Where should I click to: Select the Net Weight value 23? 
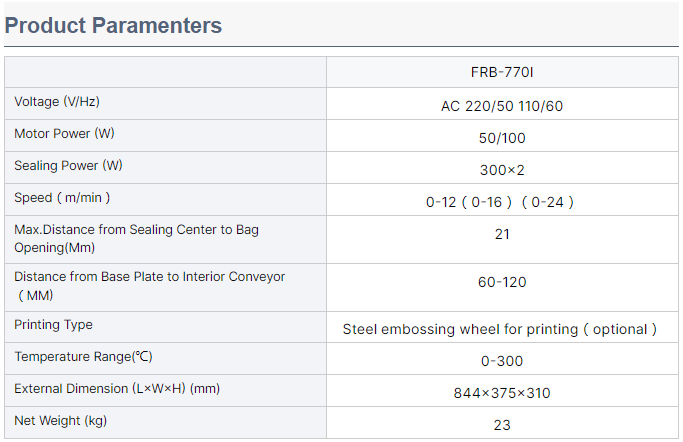click(x=502, y=424)
